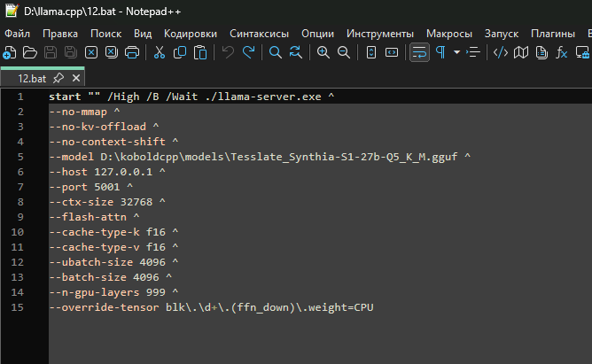Open the Кодировки menu
This screenshot has width=592, height=364.
coord(191,33)
